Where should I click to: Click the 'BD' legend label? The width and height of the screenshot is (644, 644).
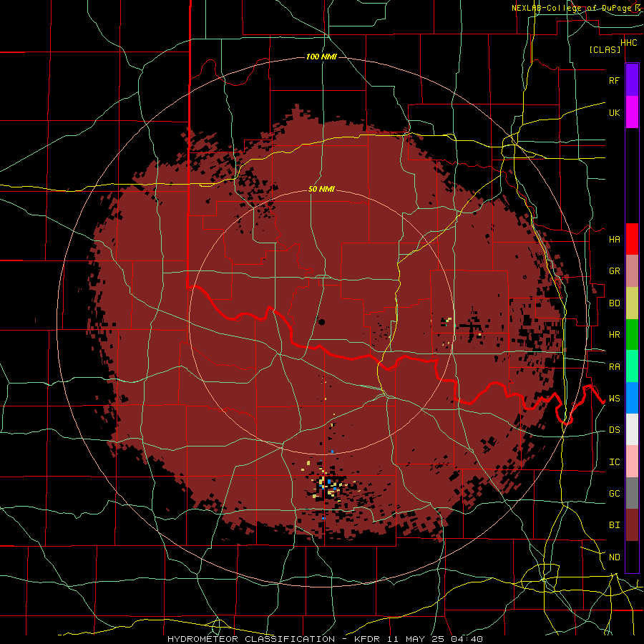coord(614,303)
